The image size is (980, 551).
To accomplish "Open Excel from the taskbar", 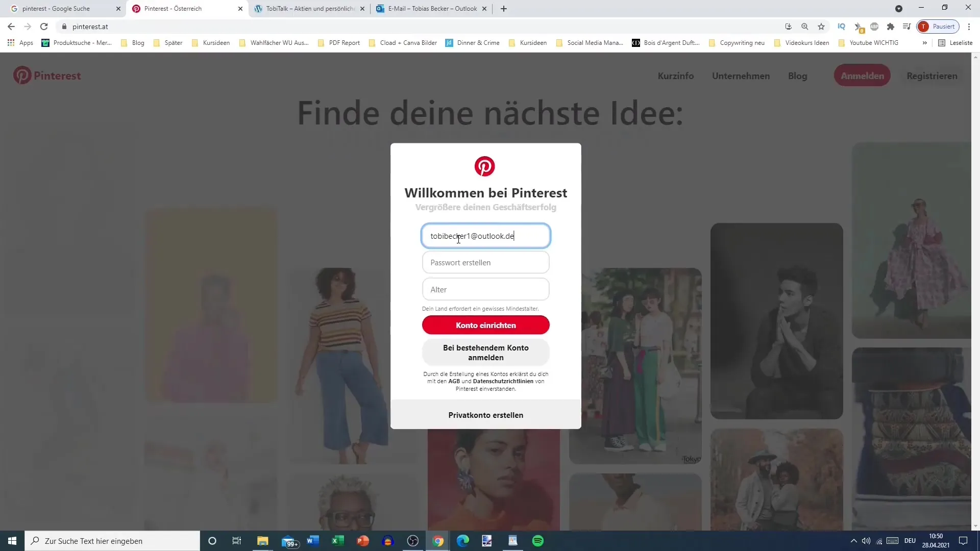I will [337, 541].
